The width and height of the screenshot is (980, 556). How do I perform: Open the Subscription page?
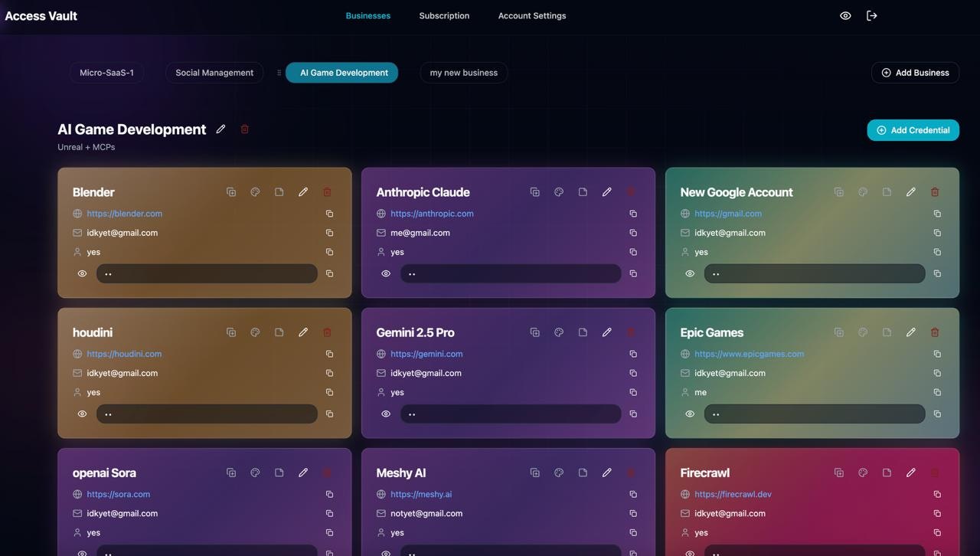(x=444, y=15)
